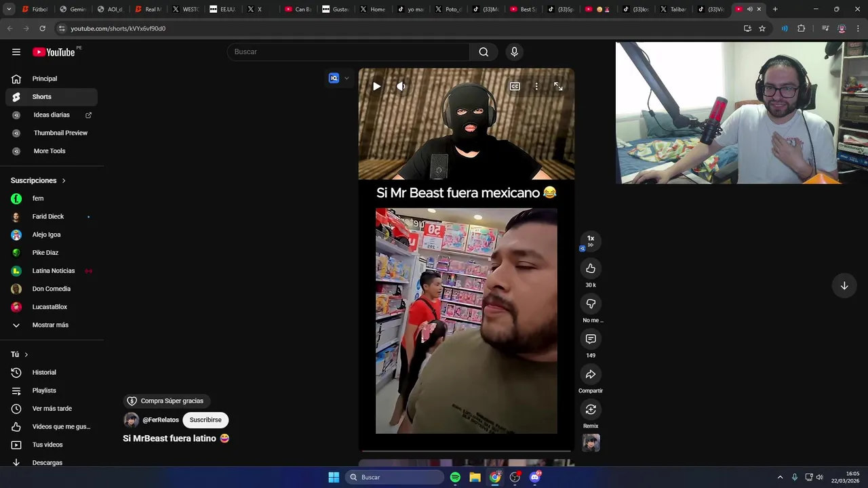Open the Principal sidebar item

52,79
